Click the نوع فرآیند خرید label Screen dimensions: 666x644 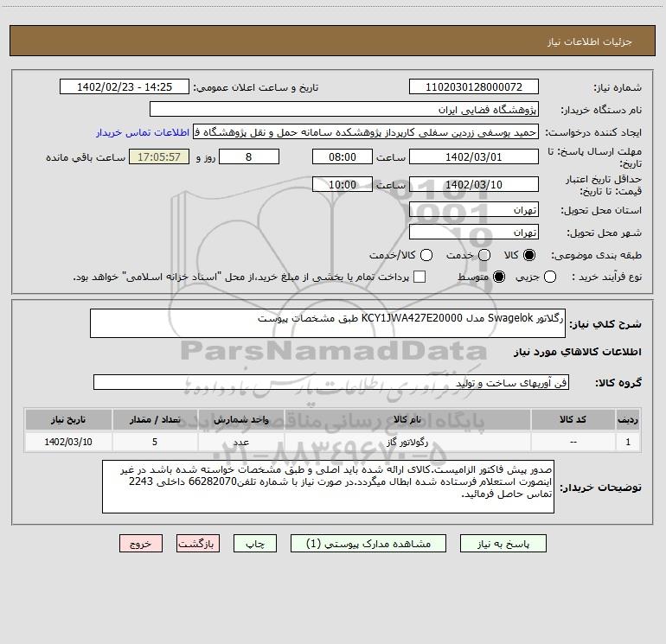(x=606, y=277)
